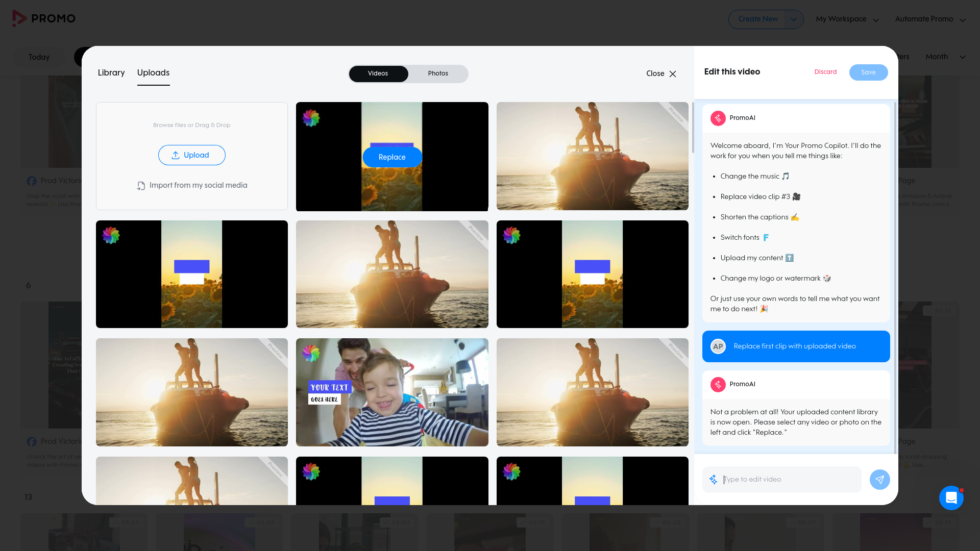Select the Uploads tab
This screenshot has width=980, height=551.
click(x=153, y=73)
